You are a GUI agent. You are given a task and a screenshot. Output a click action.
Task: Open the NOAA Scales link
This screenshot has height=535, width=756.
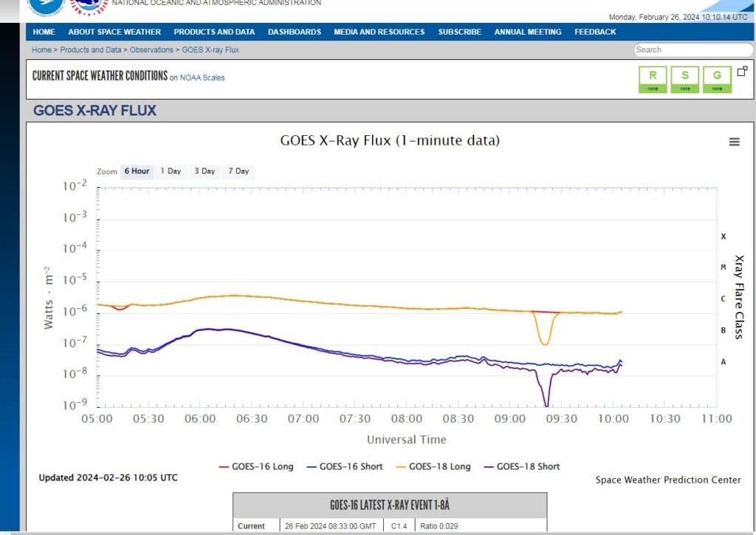pyautogui.click(x=202, y=78)
